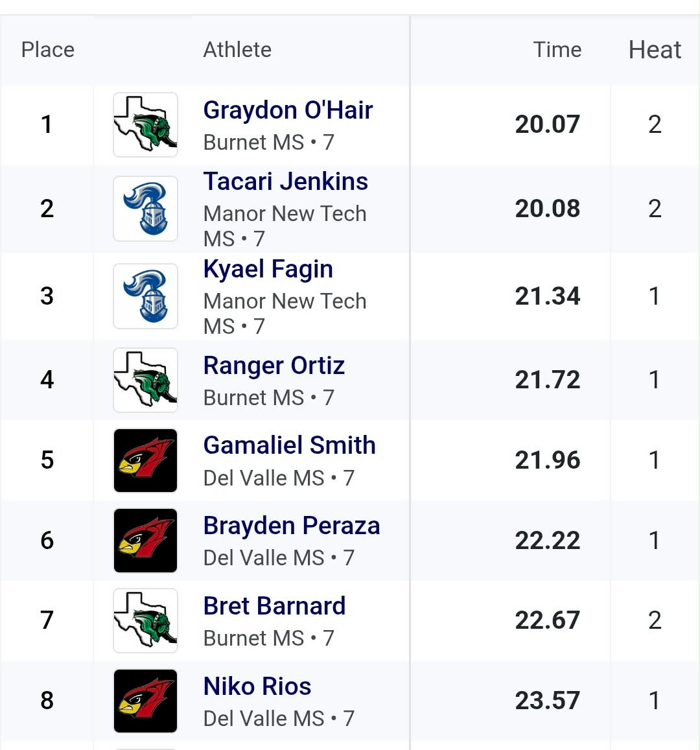Image resolution: width=700 pixels, height=750 pixels.
Task: Click the Place column header
Action: tap(47, 50)
